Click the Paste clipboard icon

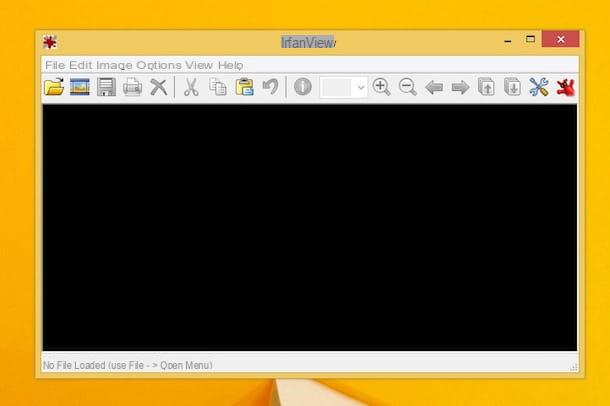click(x=244, y=87)
